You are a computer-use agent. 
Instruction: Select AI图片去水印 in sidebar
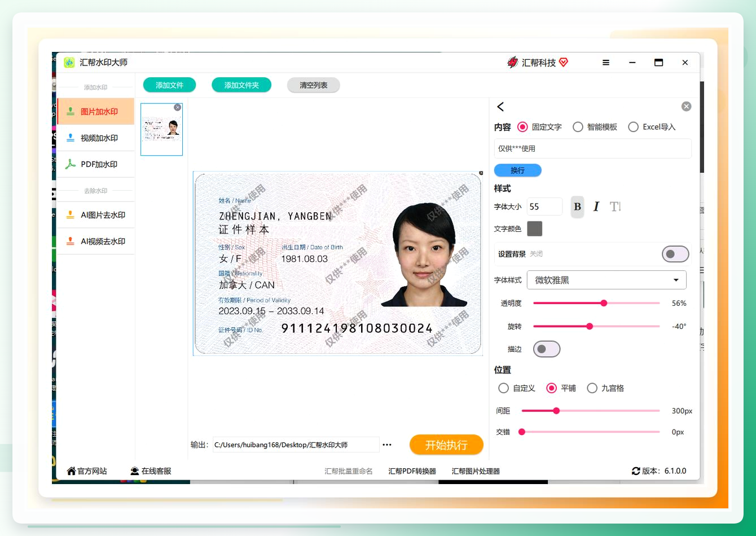[x=96, y=215]
